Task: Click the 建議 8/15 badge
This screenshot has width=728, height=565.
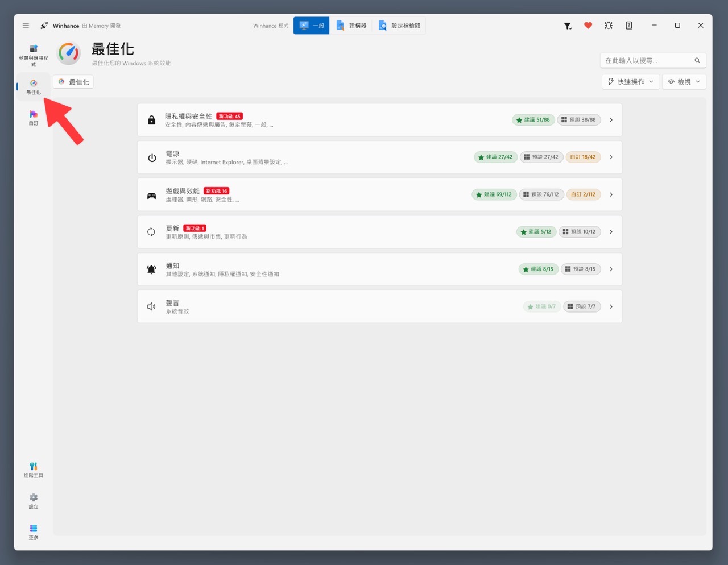Action: click(539, 269)
